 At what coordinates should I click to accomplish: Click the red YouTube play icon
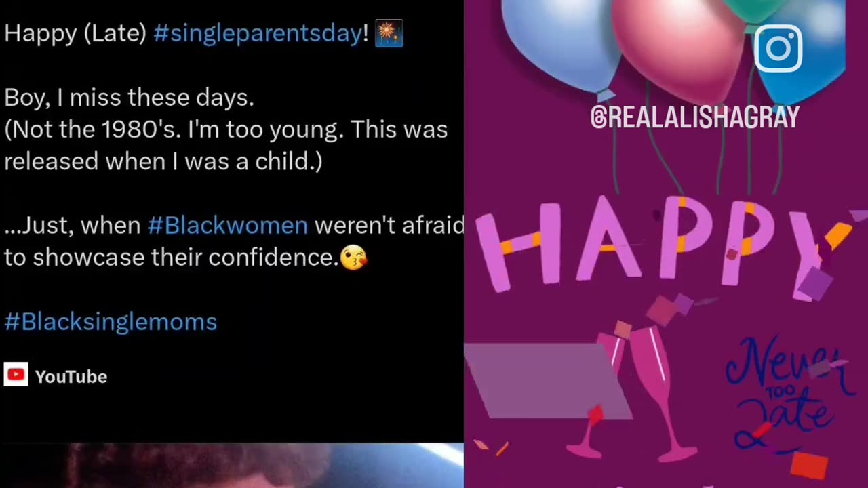click(16, 375)
